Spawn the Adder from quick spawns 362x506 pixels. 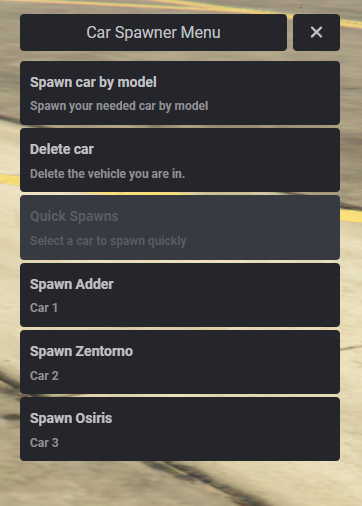[180, 295]
